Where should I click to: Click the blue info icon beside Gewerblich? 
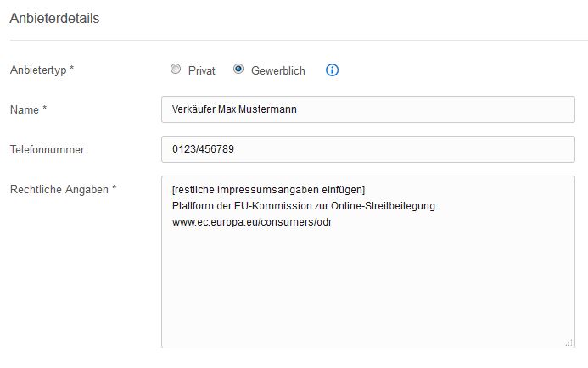[333, 70]
